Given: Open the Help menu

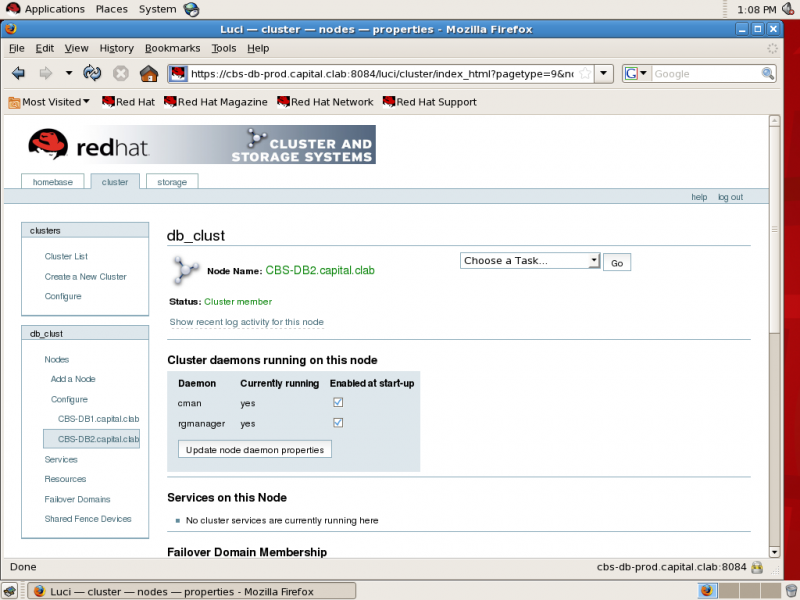Looking at the screenshot, I should click(258, 48).
